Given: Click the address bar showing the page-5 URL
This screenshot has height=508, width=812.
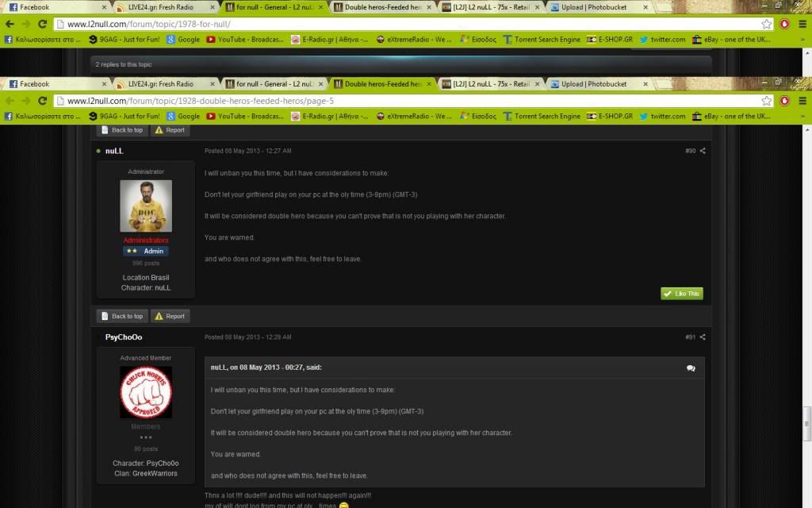Looking at the screenshot, I should pos(396,101).
